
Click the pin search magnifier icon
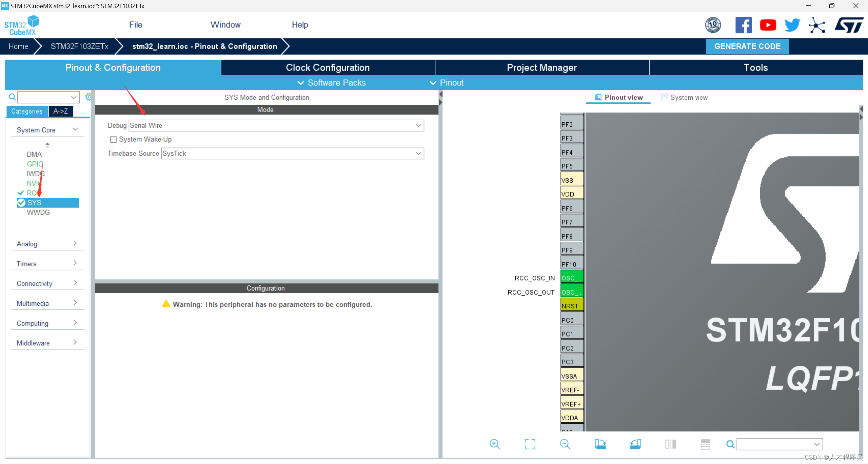[730, 444]
